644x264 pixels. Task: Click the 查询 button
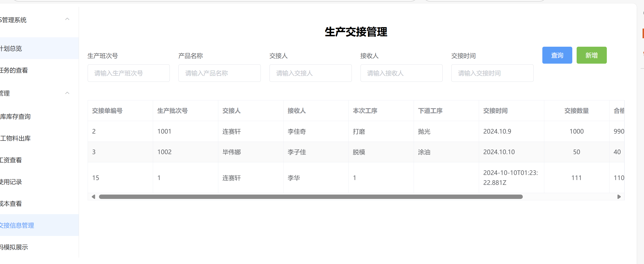[x=557, y=55]
